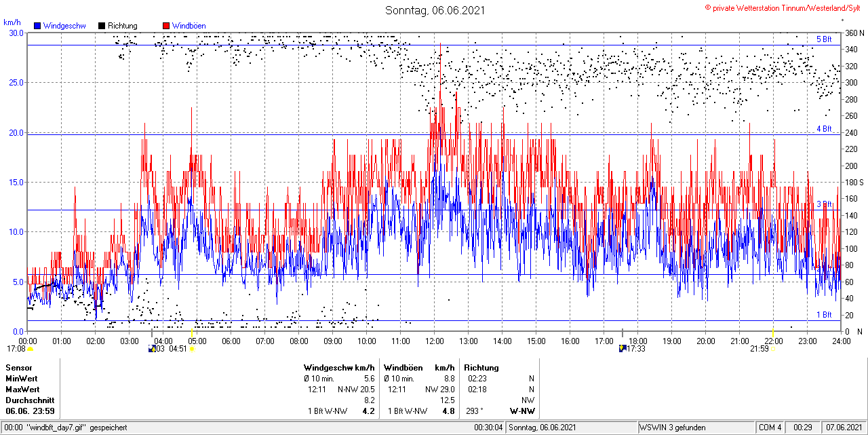
Task: Click the 5 Bft threshold label
Action: (824, 39)
